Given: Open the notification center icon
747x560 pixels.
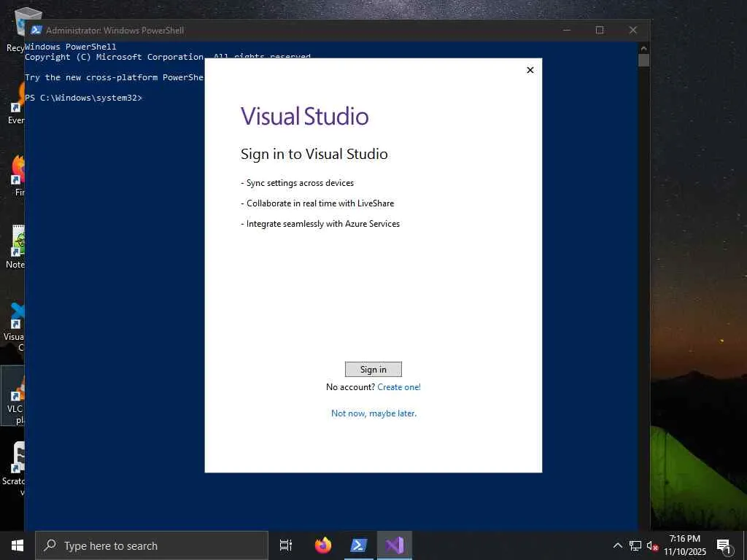Looking at the screenshot, I should 724,545.
